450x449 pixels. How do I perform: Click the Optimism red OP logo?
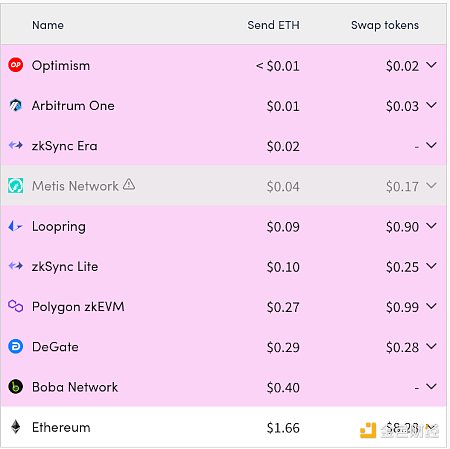15,65
